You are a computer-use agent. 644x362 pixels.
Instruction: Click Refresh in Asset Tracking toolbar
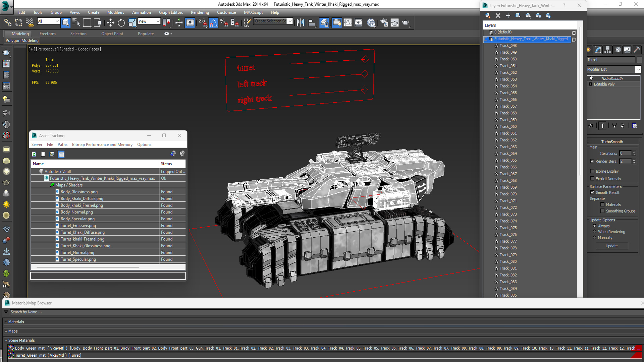click(34, 154)
